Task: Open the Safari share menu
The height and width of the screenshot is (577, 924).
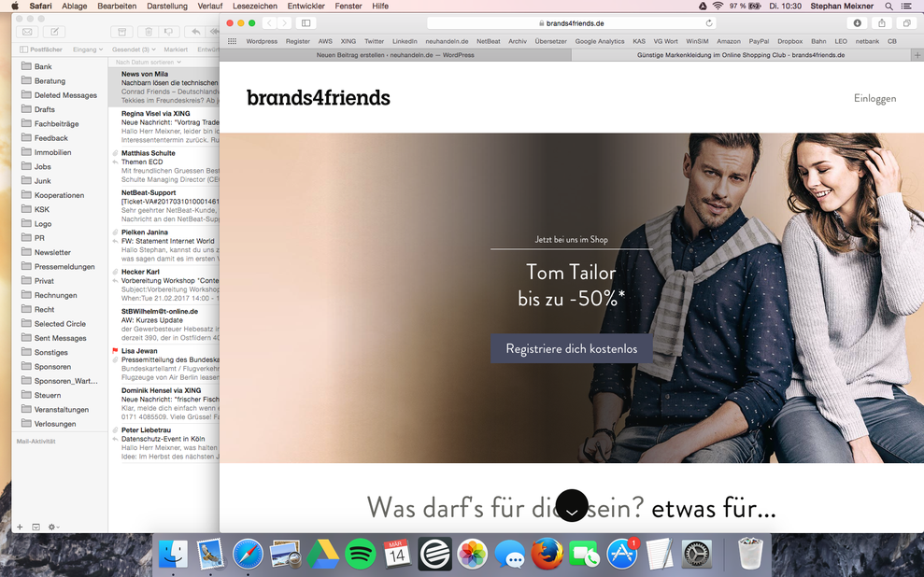Action: (882, 23)
